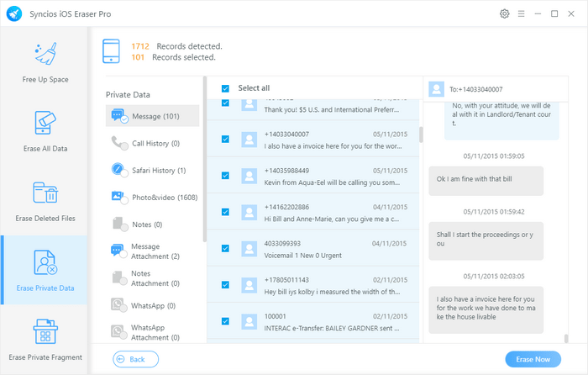Uncheck the 'Thank you! $5 U.S.' message checkbox
Screen dimensions: 588x375
click(225, 103)
